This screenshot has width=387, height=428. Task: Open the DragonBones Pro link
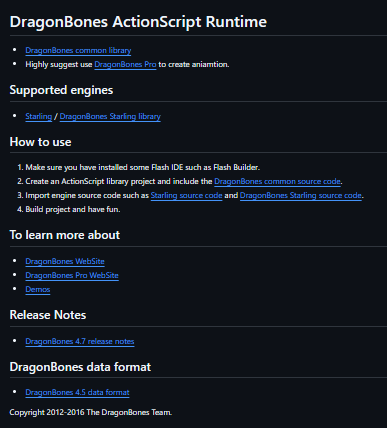pos(125,64)
